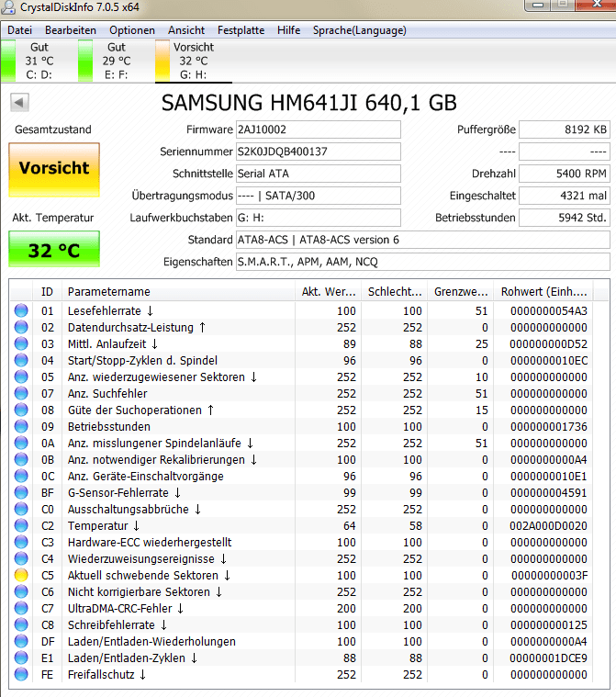Click the Seriennummer field
This screenshot has width=616, height=697.
click(319, 152)
